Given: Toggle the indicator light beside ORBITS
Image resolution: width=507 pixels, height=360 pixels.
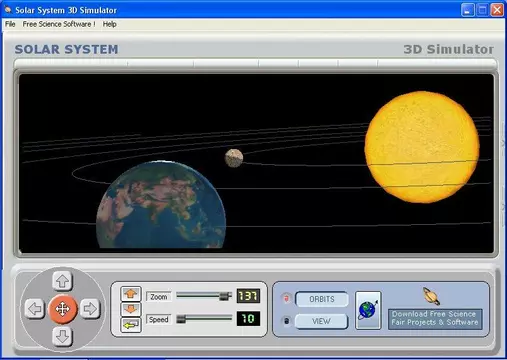Looking at the screenshot, I should click(286, 298).
